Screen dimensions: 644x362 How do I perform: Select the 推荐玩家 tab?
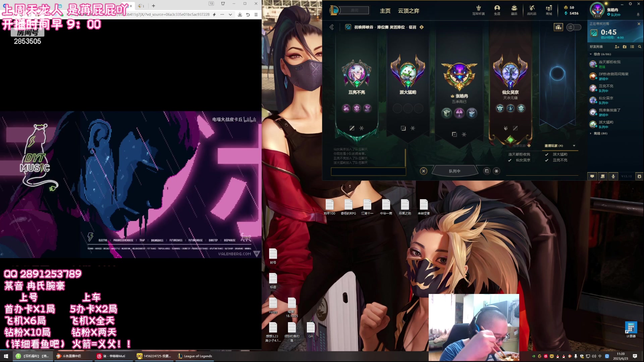tap(519, 146)
